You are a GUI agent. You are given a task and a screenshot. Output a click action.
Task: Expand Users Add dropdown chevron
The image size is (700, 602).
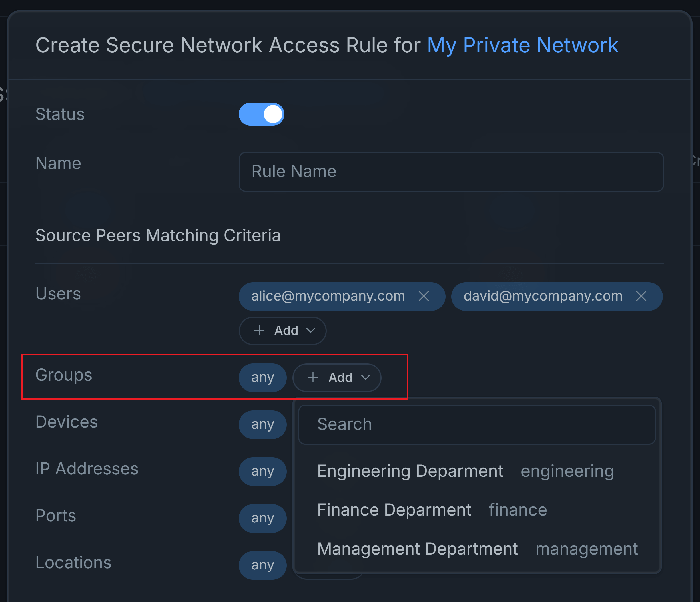[x=311, y=330]
